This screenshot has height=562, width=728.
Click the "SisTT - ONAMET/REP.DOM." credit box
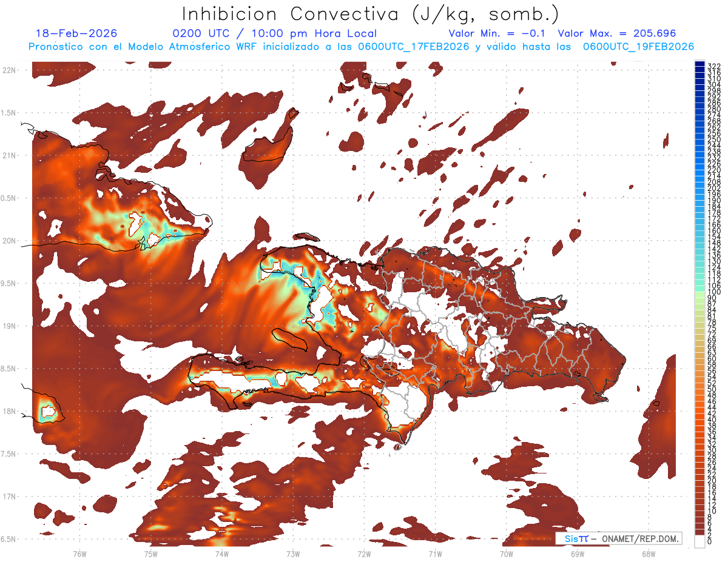point(619,539)
